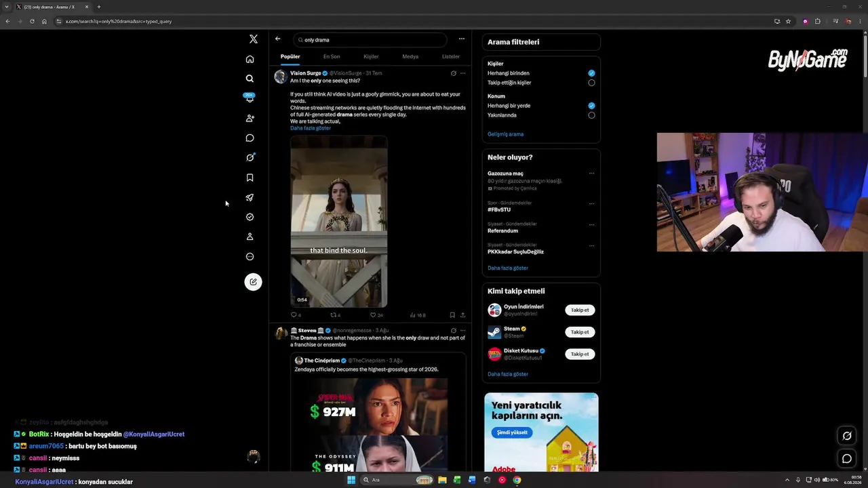Open options for Referandum trend

click(x=591, y=224)
